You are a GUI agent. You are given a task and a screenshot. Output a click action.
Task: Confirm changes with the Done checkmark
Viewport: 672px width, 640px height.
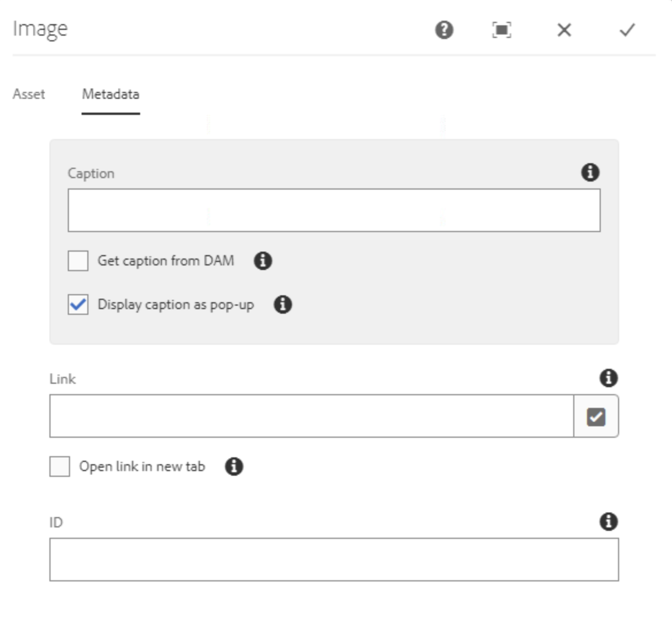627,30
